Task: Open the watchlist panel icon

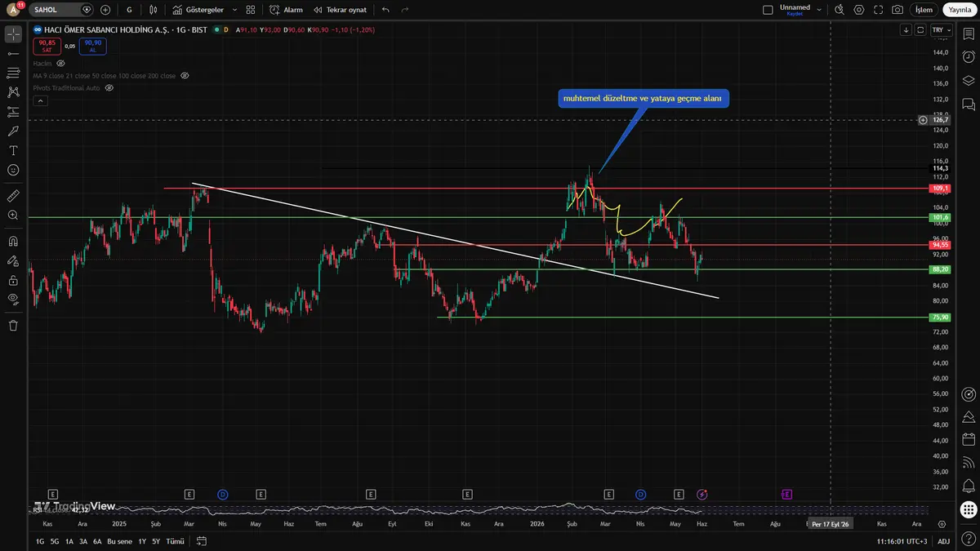Action: 968,33
